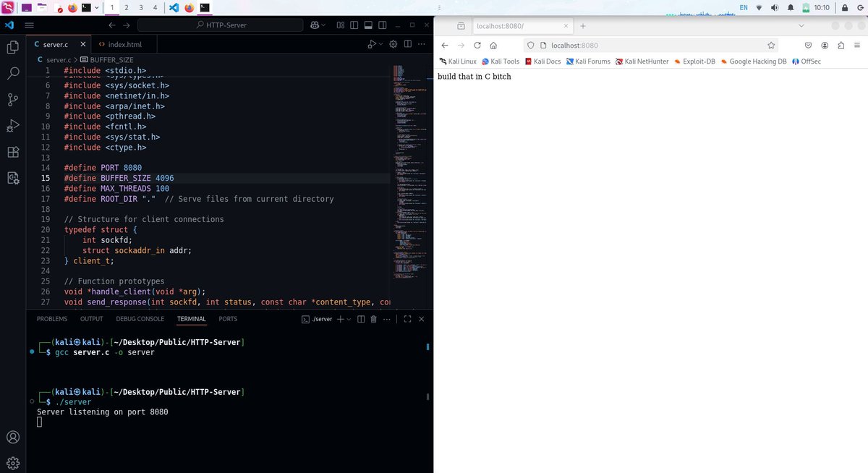This screenshot has width=868, height=473.
Task: Expand BUFFER_SIZE breadcrumb symbol
Action: point(106,59)
